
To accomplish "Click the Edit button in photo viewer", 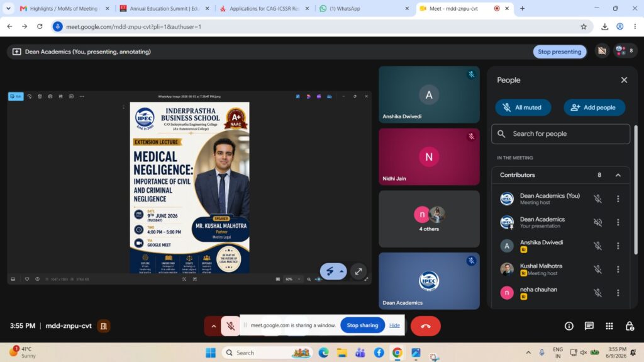I will pos(16,96).
